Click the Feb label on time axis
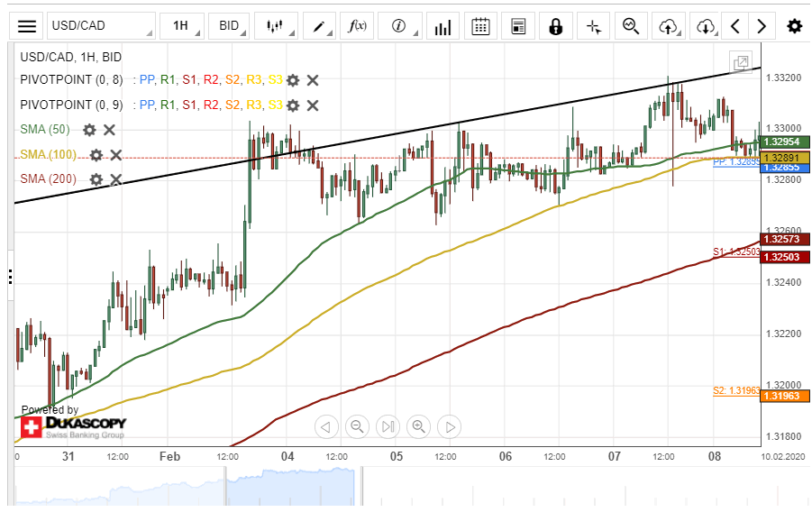812x512 pixels. [169, 456]
